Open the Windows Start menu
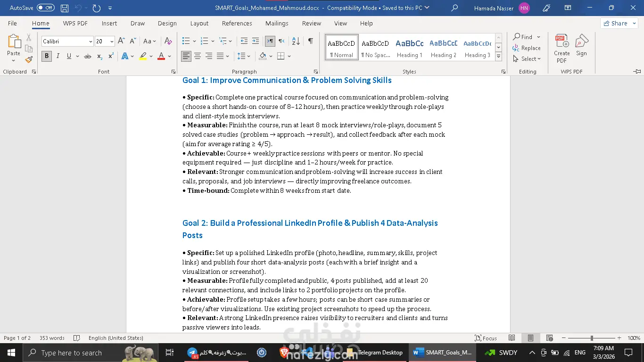This screenshot has width=644, height=362. [11, 353]
